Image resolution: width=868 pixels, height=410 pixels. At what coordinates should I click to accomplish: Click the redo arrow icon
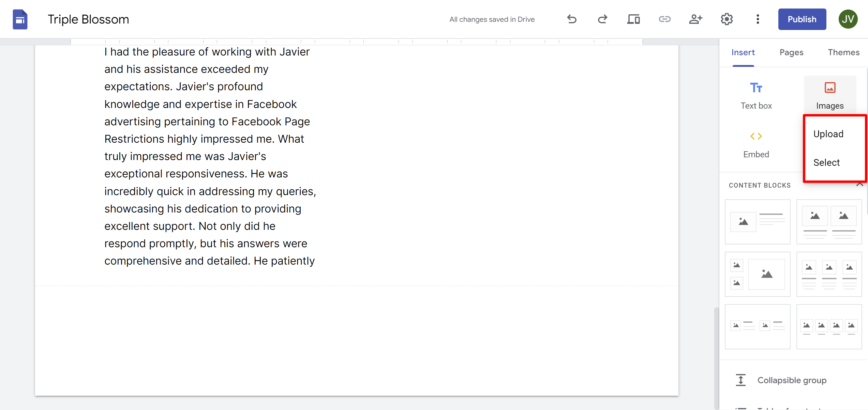602,19
